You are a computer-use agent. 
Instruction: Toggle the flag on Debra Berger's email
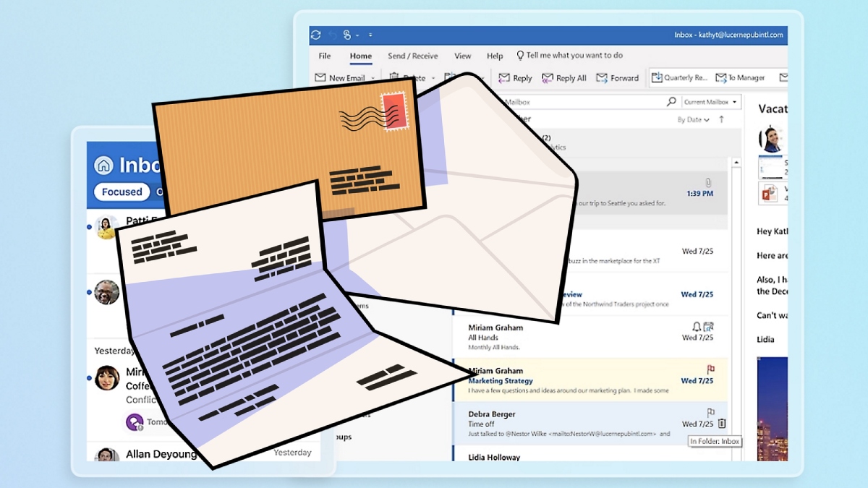tap(710, 413)
